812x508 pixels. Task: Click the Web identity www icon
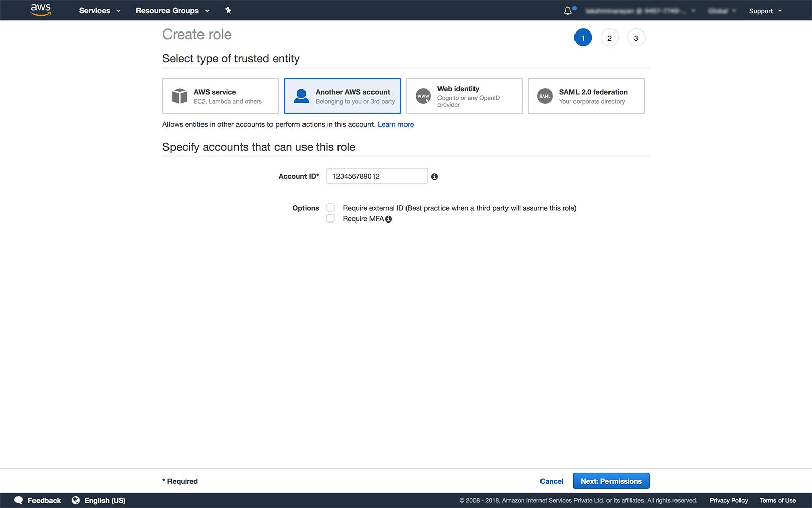pos(423,96)
